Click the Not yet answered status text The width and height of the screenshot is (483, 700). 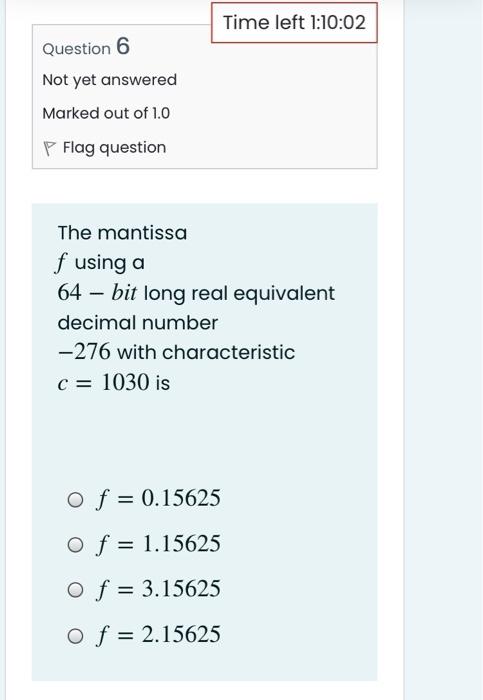click(110, 80)
